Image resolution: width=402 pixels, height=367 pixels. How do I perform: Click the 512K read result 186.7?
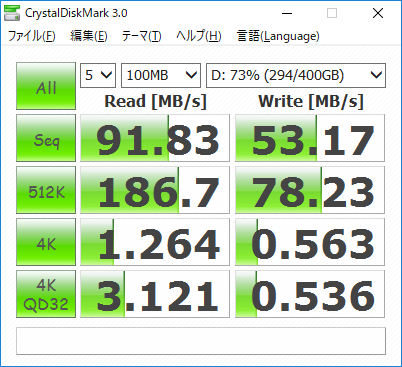tap(155, 190)
